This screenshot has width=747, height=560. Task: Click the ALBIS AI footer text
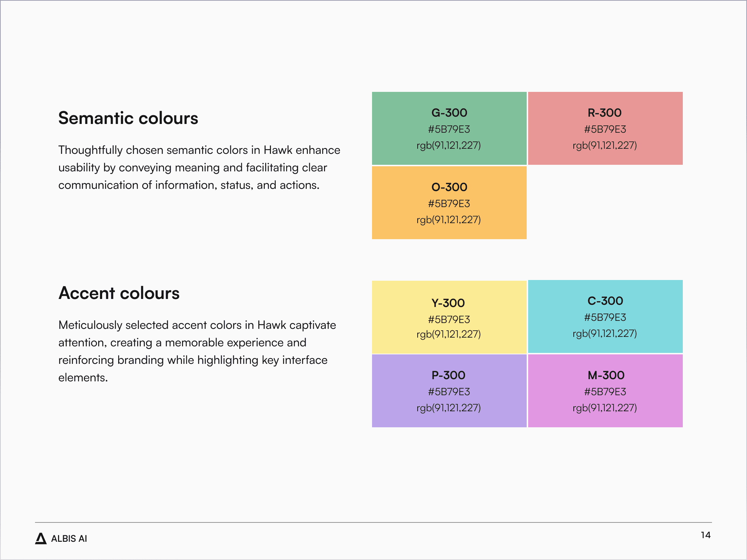(x=69, y=538)
